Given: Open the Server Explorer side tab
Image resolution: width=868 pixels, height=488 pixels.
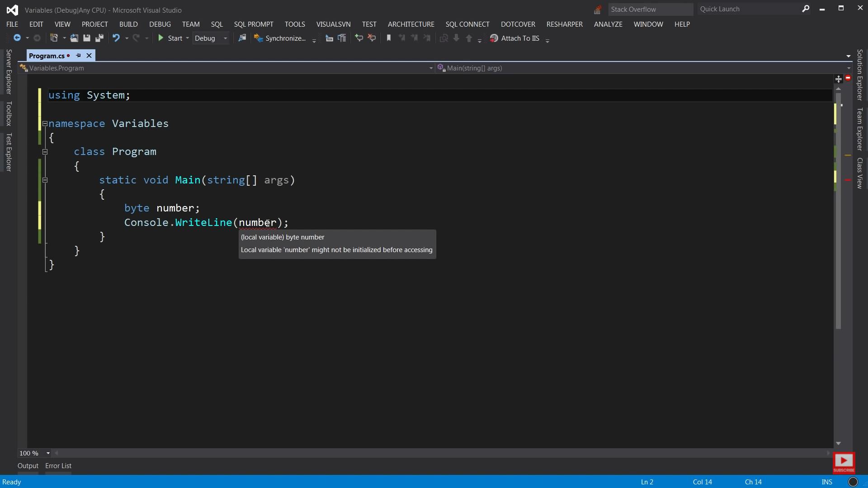Looking at the screenshot, I should [9, 72].
